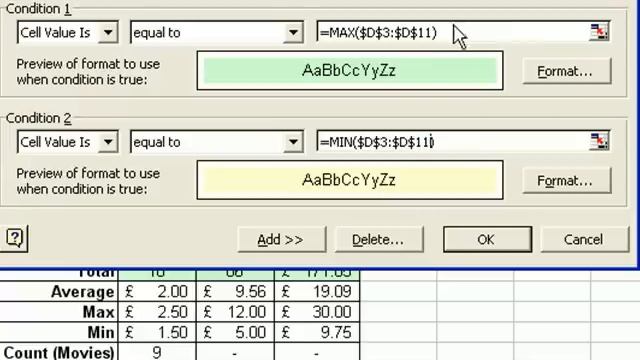Click the green Condition 1 format preview
Image resolution: width=640 pixels, height=360 pixels.
click(350, 71)
